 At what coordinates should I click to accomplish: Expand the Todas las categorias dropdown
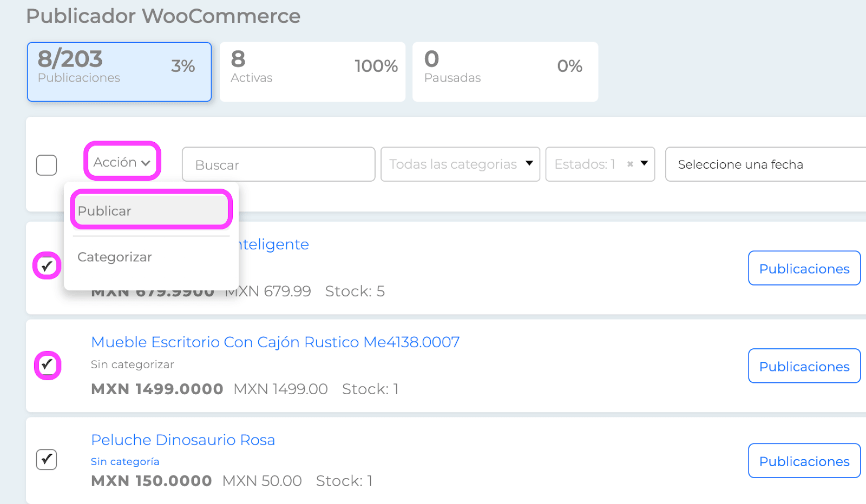click(x=461, y=164)
